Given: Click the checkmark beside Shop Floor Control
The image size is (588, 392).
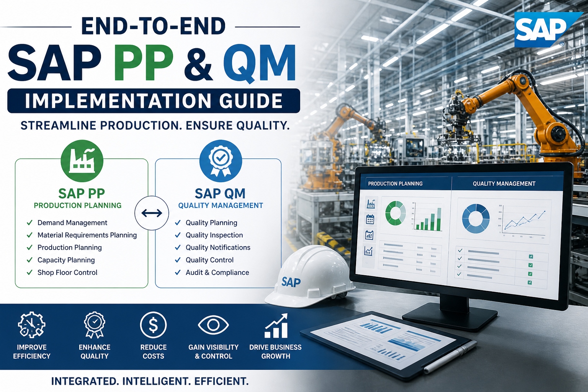Looking at the screenshot, I should click(x=29, y=272).
